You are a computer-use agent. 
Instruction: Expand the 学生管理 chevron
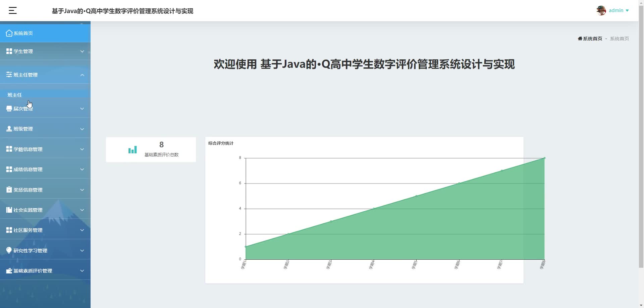coord(82,51)
